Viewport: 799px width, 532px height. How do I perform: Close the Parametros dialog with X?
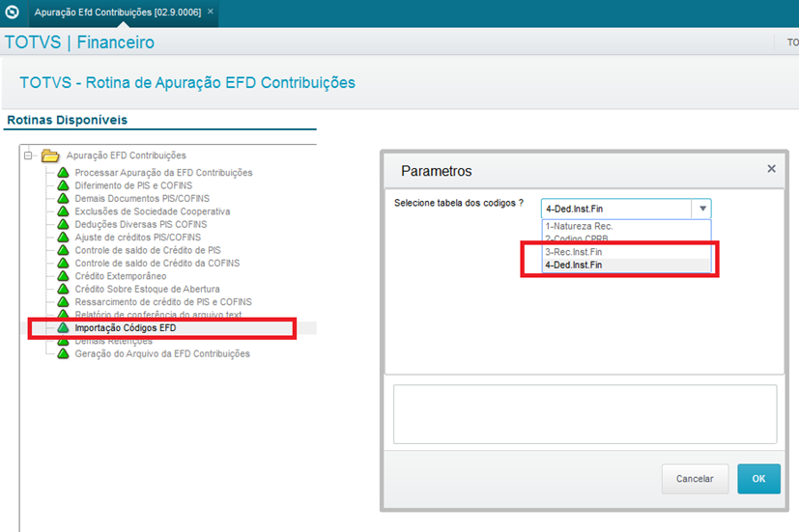point(772,169)
